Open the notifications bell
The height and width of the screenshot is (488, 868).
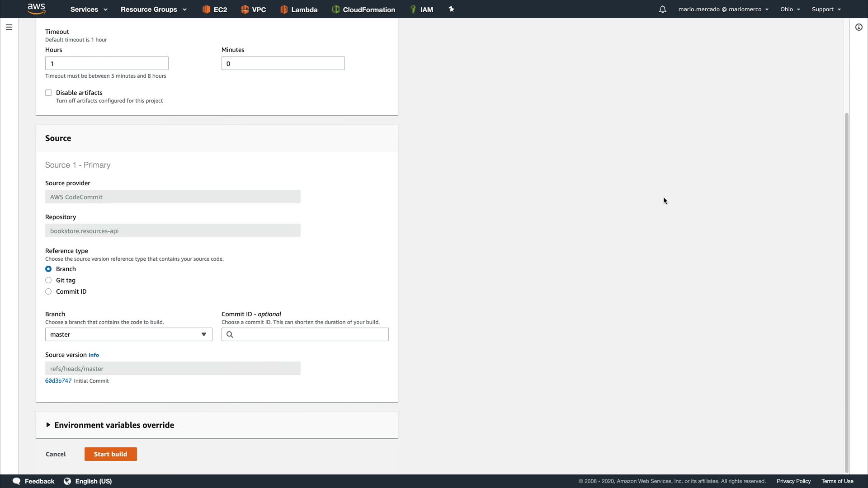662,9
